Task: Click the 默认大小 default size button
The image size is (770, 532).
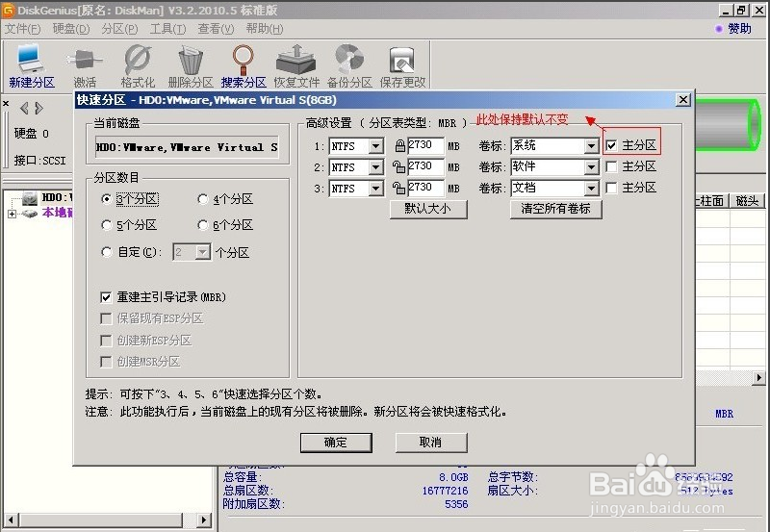Action: [428, 209]
